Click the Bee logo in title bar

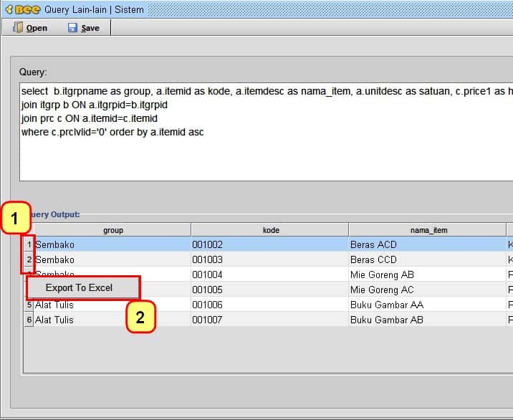click(x=24, y=10)
